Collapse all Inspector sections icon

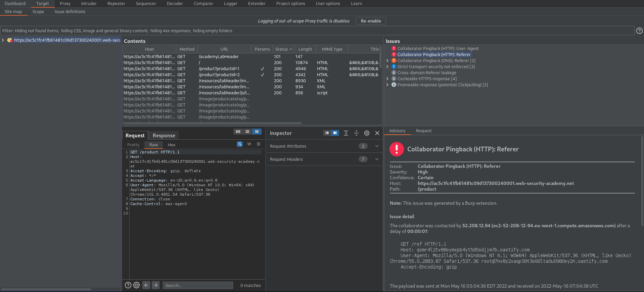click(x=356, y=133)
